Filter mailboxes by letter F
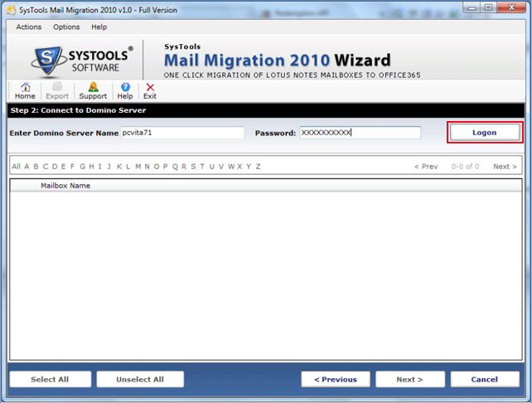This screenshot has width=532, height=403. (x=72, y=167)
